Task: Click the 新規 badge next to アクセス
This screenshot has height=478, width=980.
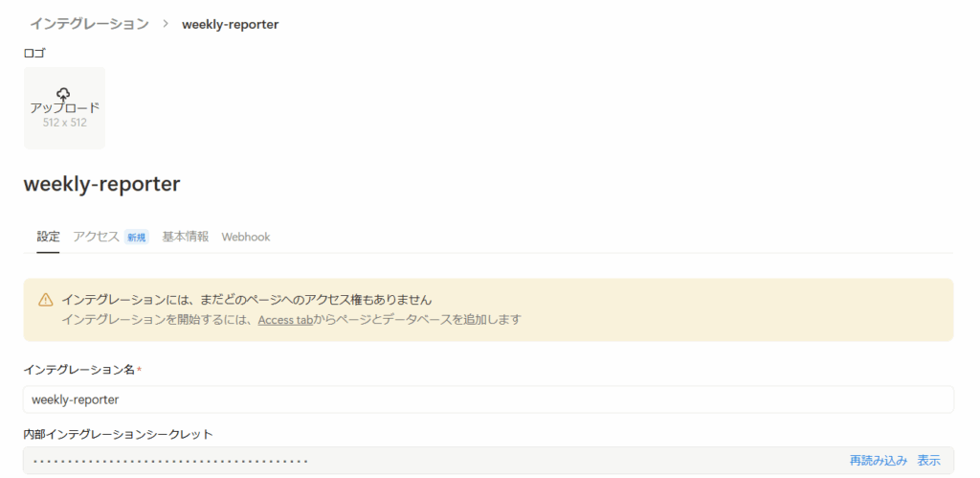Action: (136, 238)
